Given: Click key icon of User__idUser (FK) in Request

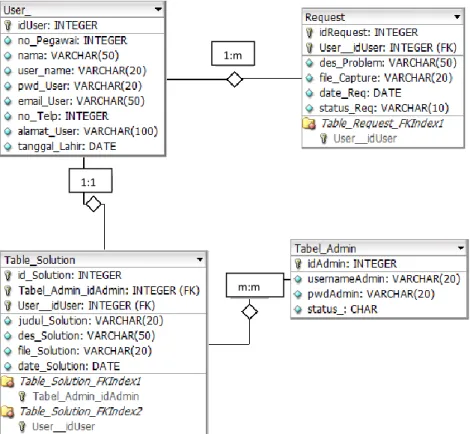Looking at the screenshot, I should click(x=309, y=48).
